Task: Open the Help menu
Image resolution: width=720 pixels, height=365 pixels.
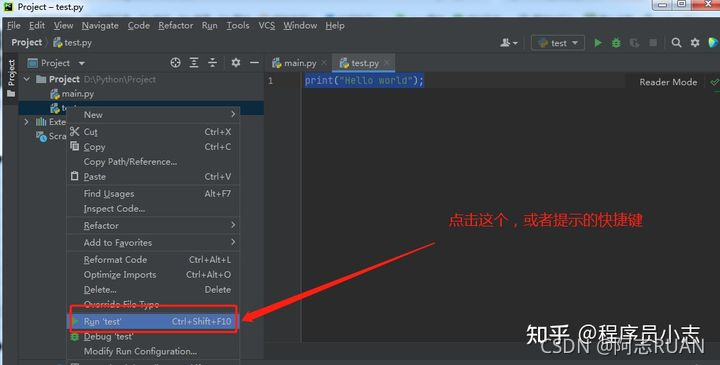Action: coord(335,26)
